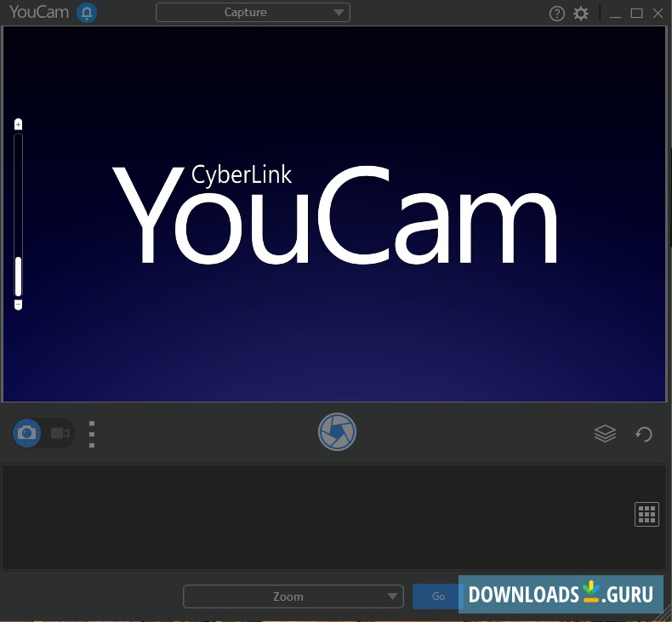This screenshot has height=622, width=672.
Task: Switch to video recording mode
Action: [60, 433]
